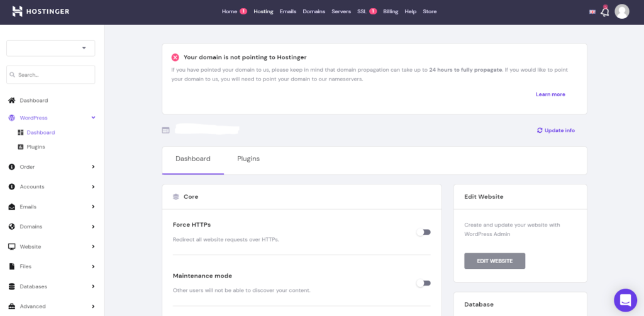644x316 pixels.
Task: Open Dashboard under WordPress in sidebar
Action: click(41, 132)
